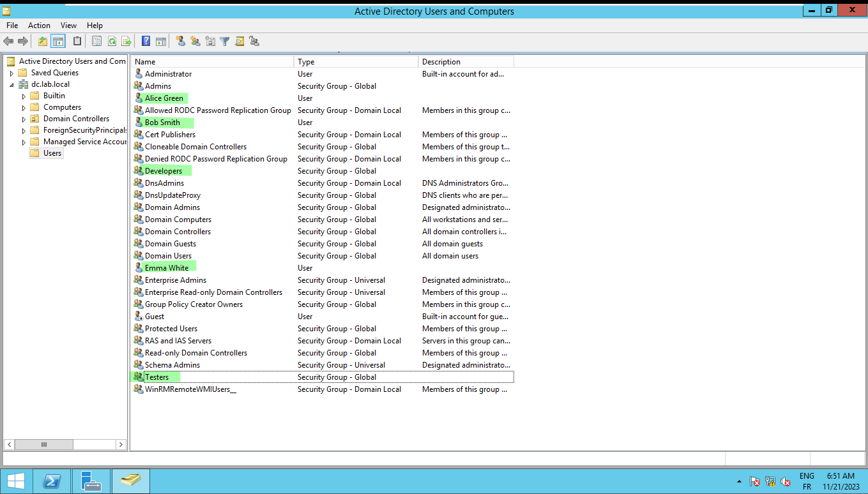
Task: Open the filter options funnel icon
Action: click(x=225, y=41)
